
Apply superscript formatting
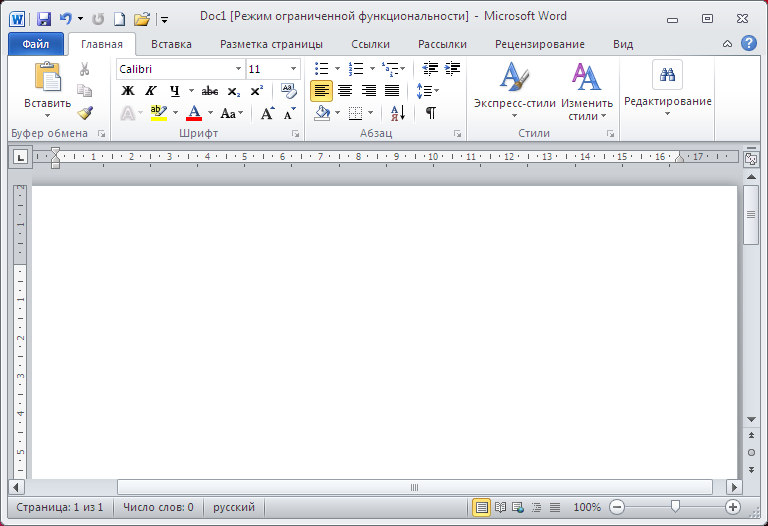pos(257,91)
